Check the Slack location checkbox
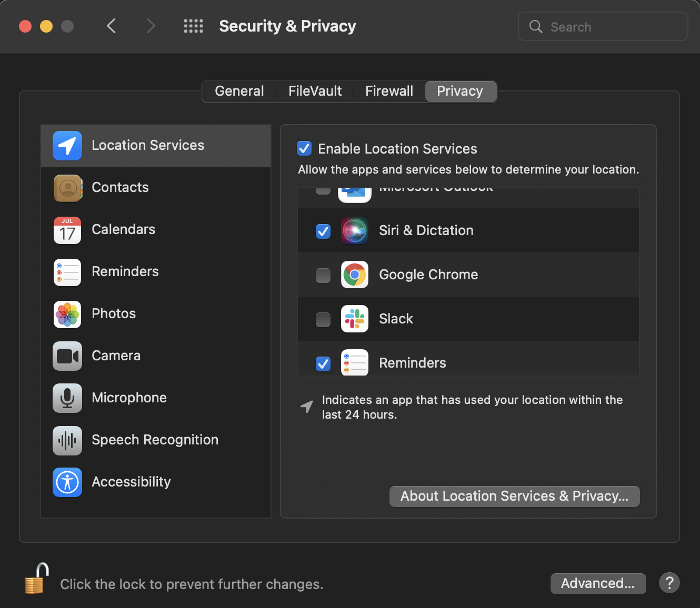 (323, 319)
